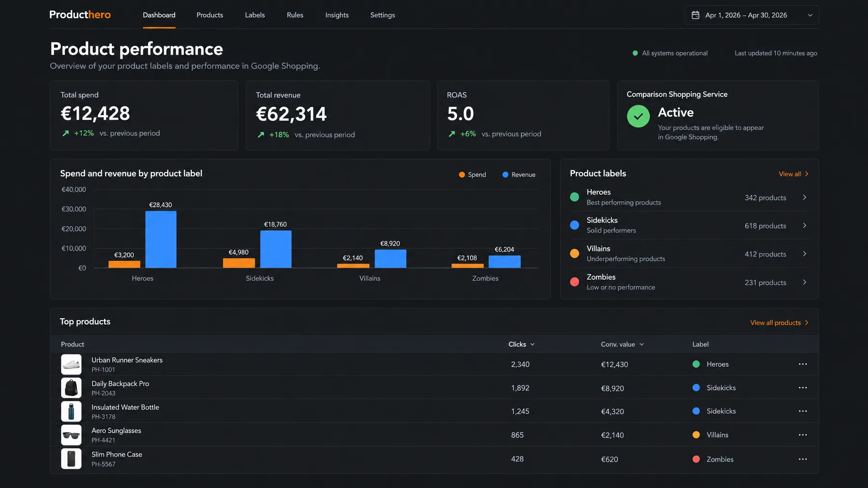868x488 pixels.
Task: Expand the Zombies label row chevron
Action: click(x=804, y=282)
